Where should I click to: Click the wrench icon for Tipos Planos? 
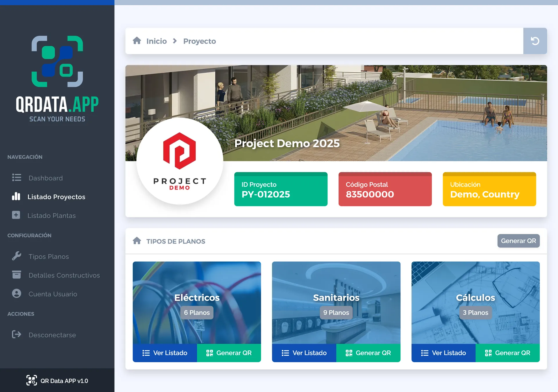[x=17, y=256]
